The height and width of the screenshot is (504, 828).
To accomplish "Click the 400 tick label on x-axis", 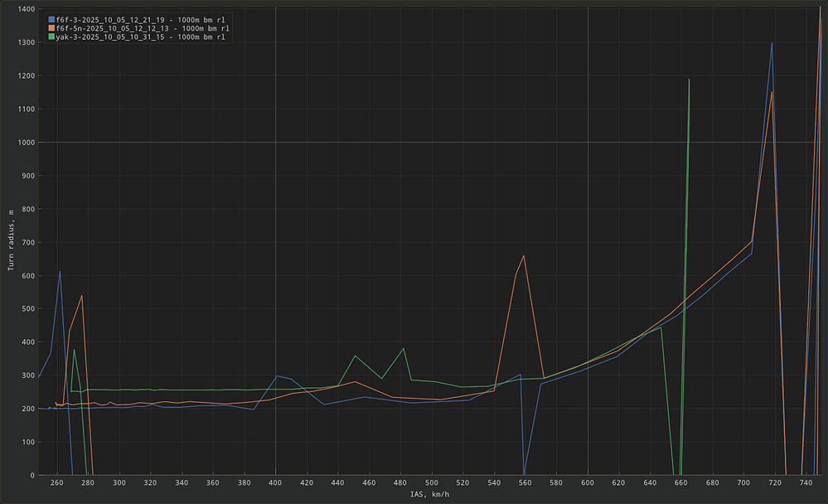I will (x=275, y=482).
